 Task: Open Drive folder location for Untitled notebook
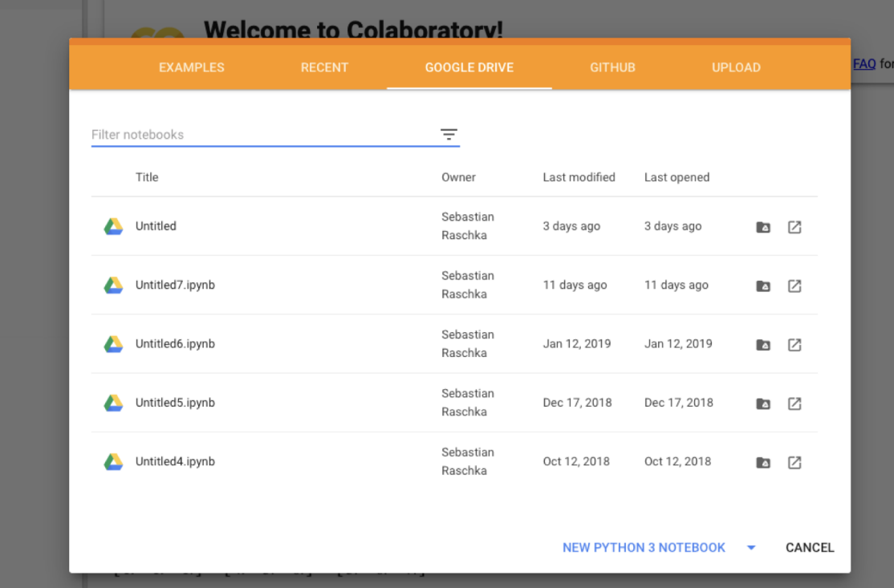point(763,227)
